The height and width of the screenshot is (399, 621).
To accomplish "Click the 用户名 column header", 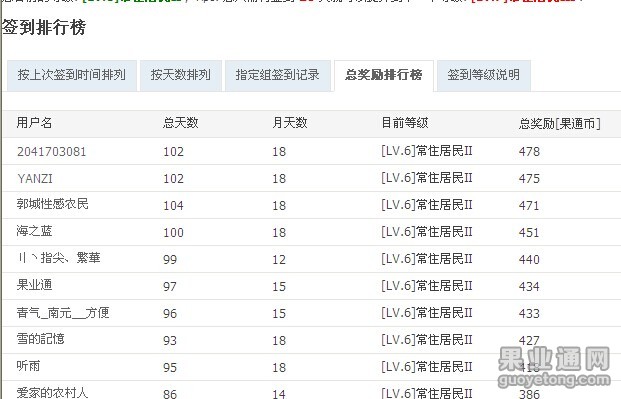I will coord(34,123).
